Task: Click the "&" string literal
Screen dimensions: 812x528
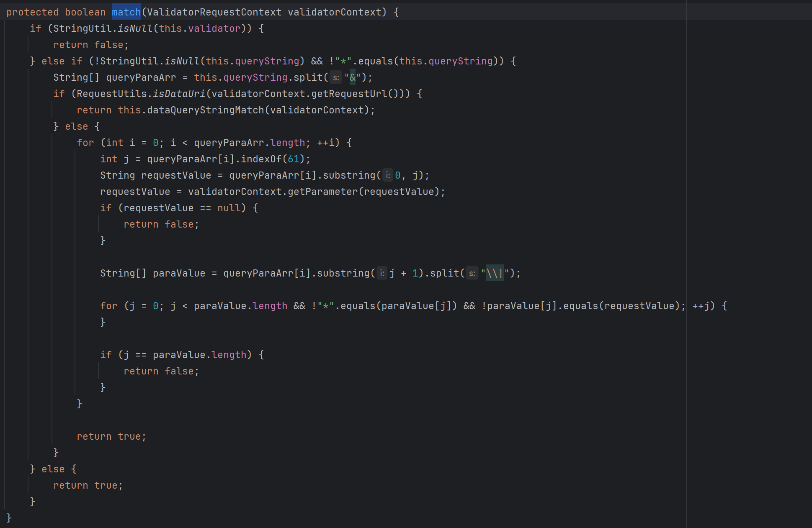Action: pos(352,77)
